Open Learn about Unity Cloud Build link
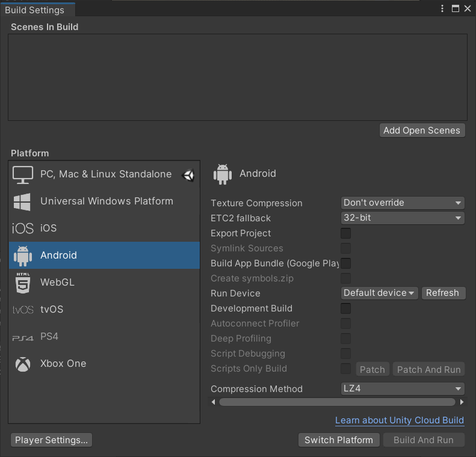The width and height of the screenshot is (476, 457). [400, 420]
